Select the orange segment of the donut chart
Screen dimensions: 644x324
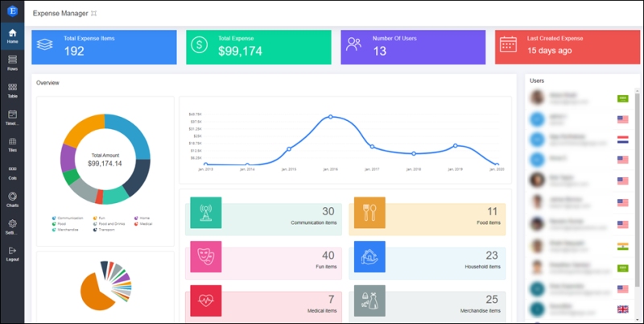[x=82, y=129]
